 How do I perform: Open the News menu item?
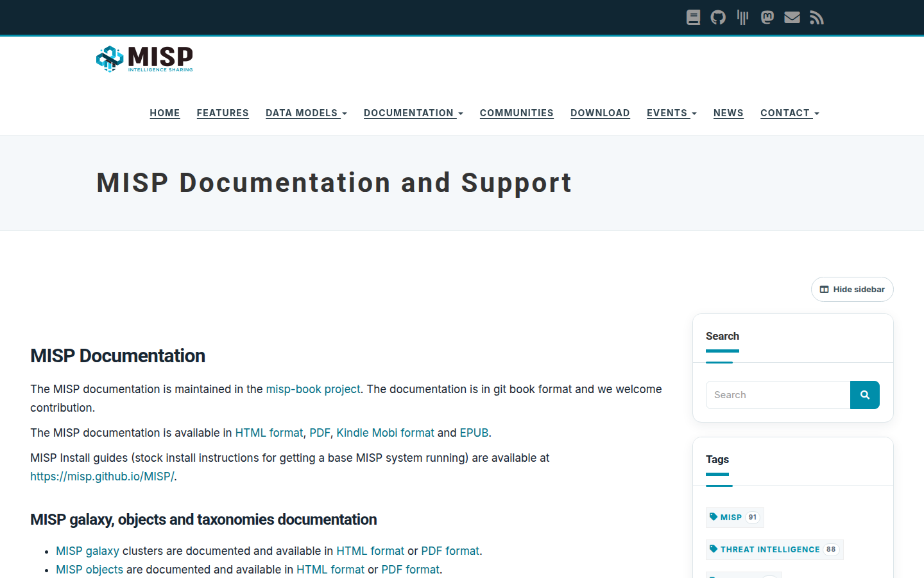coord(728,113)
